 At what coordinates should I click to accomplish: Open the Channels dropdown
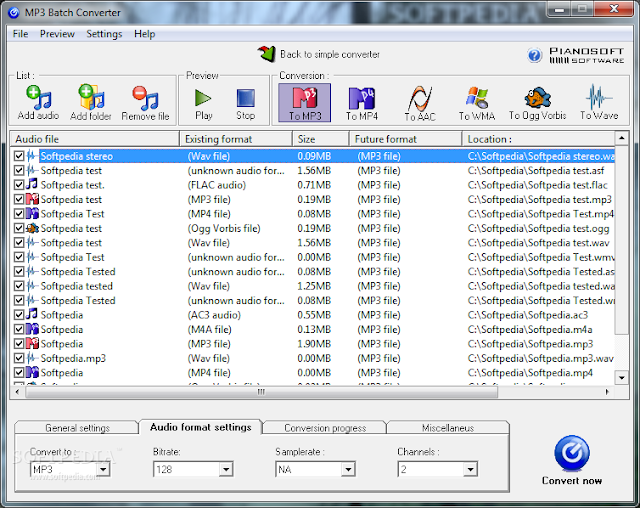pos(470,469)
